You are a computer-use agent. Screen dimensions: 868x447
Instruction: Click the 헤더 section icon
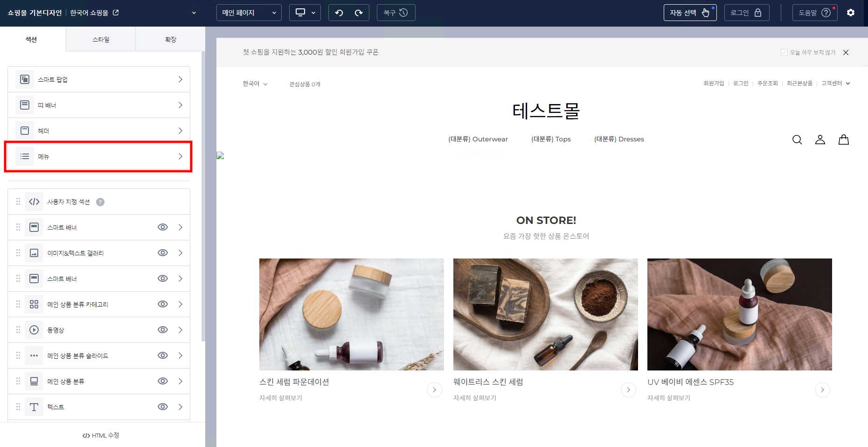point(25,131)
